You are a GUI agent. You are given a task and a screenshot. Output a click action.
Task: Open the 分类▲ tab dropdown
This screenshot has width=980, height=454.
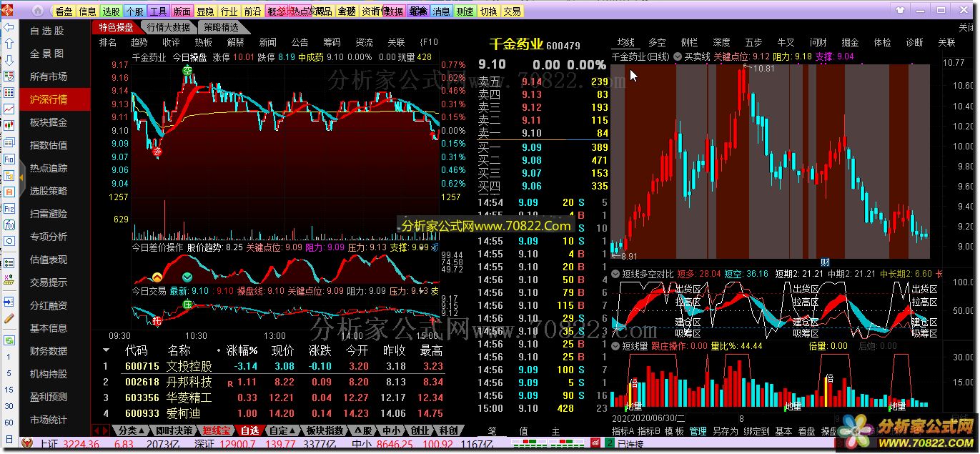tap(132, 430)
